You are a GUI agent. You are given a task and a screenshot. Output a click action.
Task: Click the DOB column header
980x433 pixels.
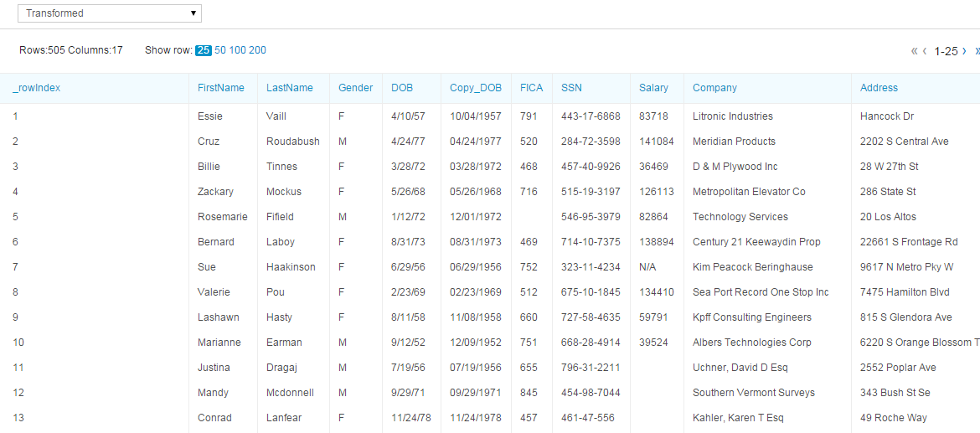pos(402,88)
